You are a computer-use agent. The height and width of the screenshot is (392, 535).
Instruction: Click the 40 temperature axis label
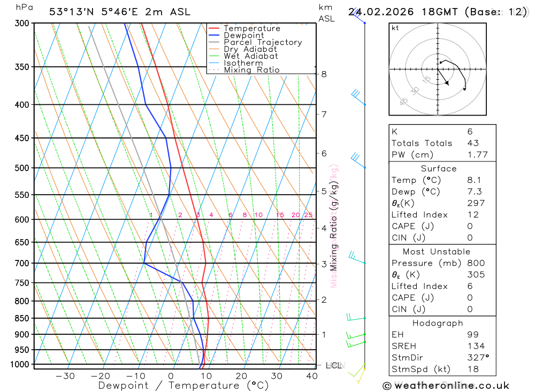point(312,376)
